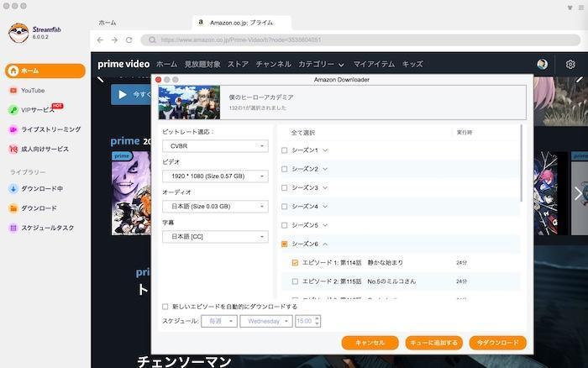Check the シーズン4 checkbox
588x368 pixels.
coord(284,207)
